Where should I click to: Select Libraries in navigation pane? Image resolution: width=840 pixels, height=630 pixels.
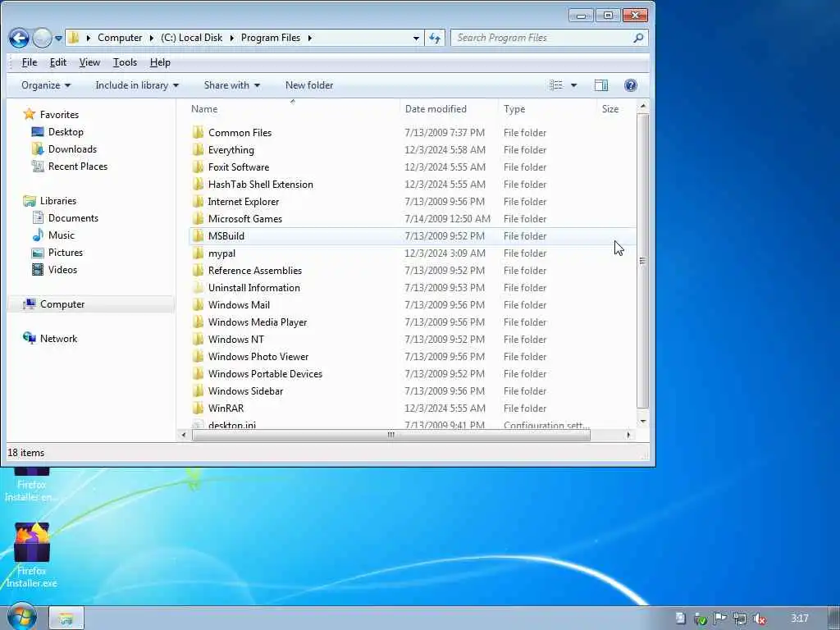pos(58,201)
